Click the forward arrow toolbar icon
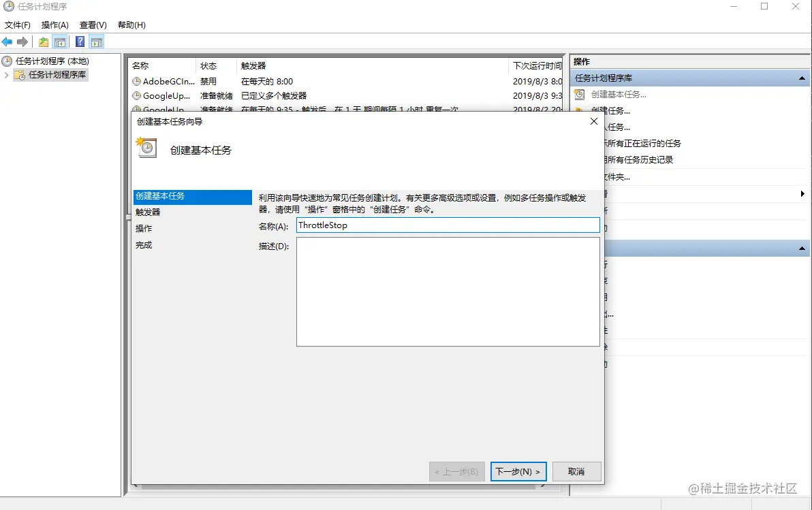This screenshot has width=812, height=510. [22, 42]
